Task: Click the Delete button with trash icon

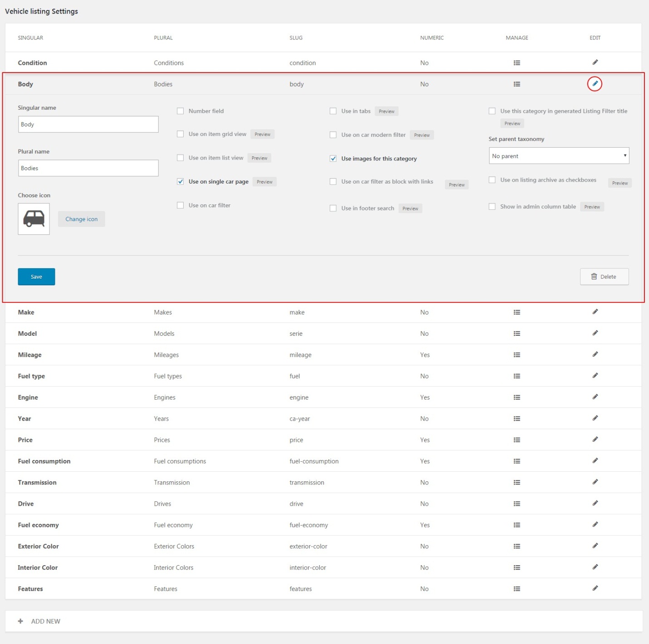Action: coord(604,277)
